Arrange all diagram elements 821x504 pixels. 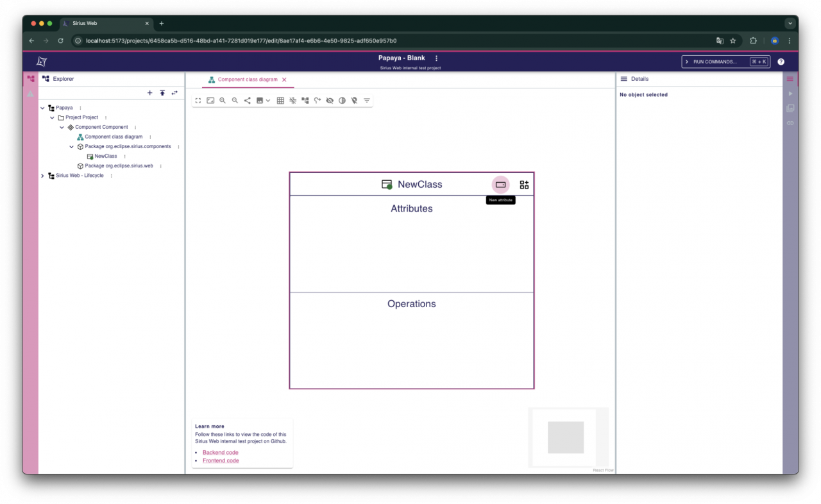(305, 101)
